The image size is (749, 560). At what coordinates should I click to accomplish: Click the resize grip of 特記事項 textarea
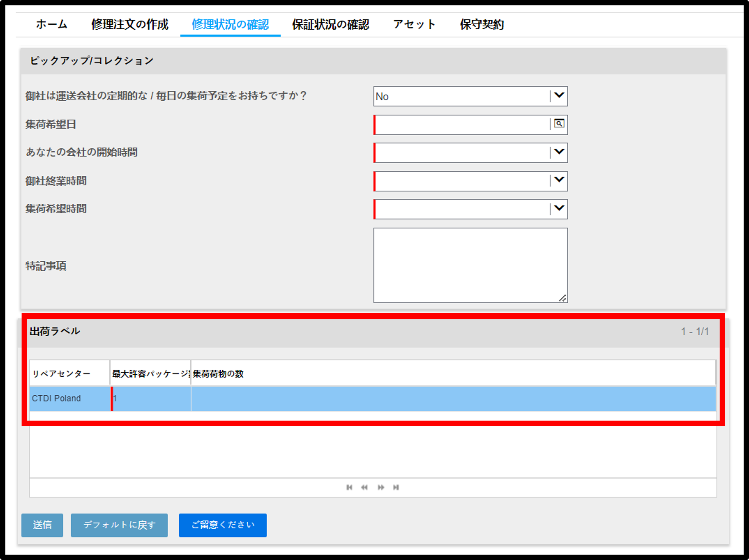[x=562, y=298]
